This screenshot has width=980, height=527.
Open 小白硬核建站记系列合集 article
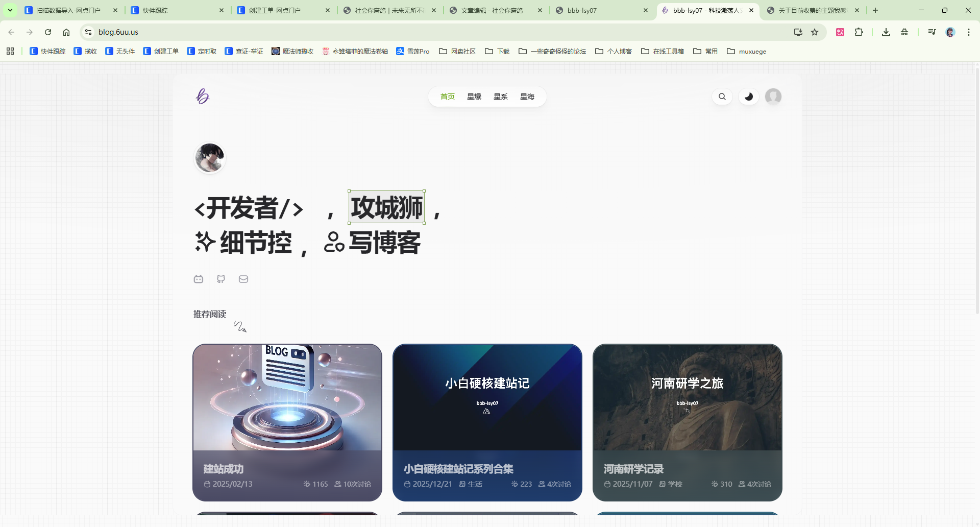tap(458, 469)
